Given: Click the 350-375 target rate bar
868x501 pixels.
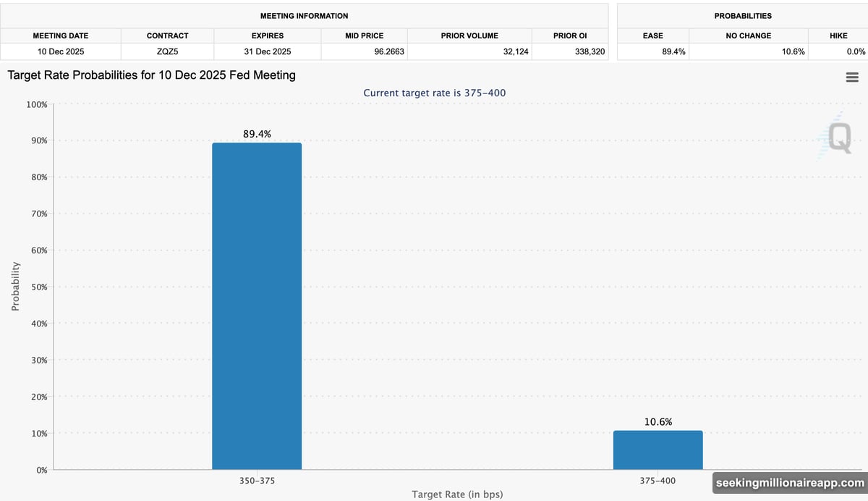Looking at the screenshot, I should pos(257,306).
